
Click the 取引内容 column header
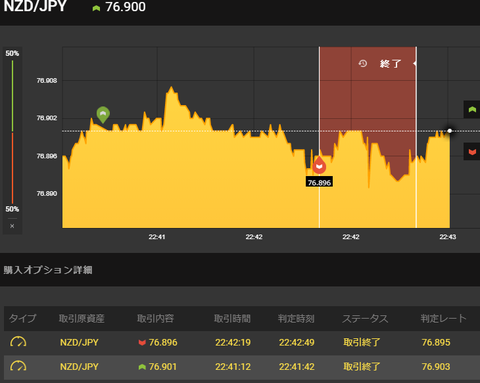(x=155, y=318)
